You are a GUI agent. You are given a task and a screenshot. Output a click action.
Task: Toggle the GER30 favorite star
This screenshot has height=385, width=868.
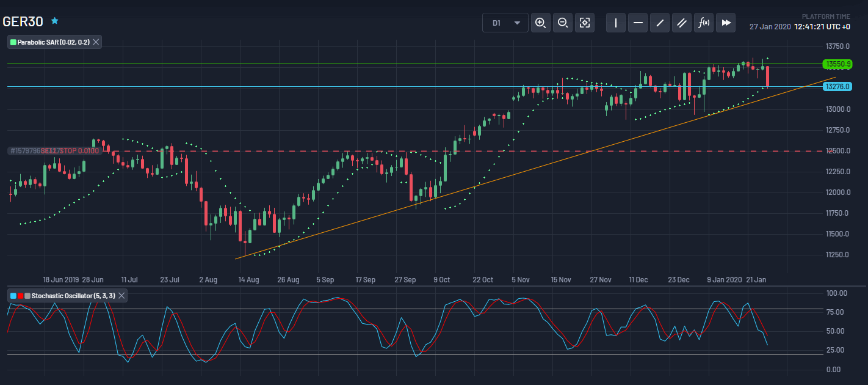(x=54, y=21)
